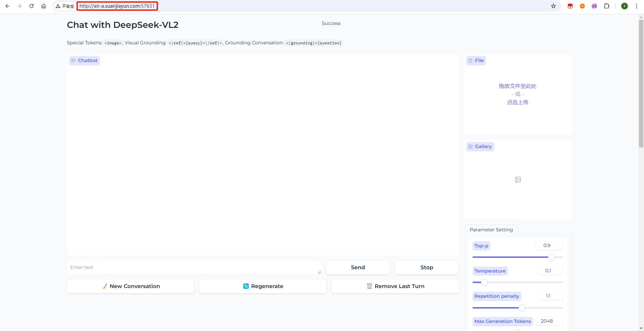The height and width of the screenshot is (331, 644).
Task: Click the address bar URL
Action: tap(117, 6)
